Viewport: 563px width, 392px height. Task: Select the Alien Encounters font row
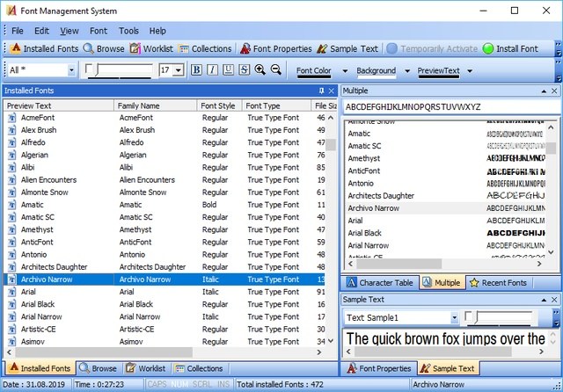click(165, 180)
